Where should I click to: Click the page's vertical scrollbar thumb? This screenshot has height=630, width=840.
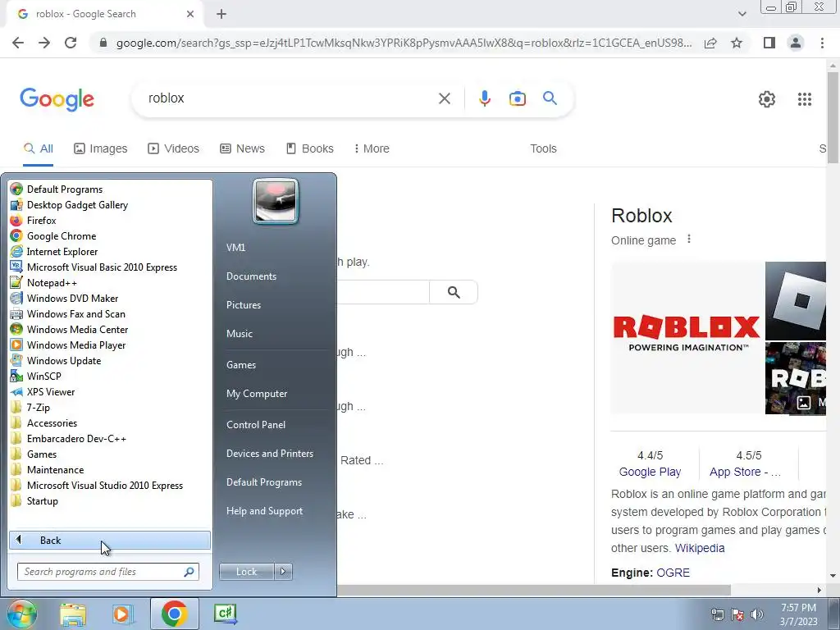[833, 117]
